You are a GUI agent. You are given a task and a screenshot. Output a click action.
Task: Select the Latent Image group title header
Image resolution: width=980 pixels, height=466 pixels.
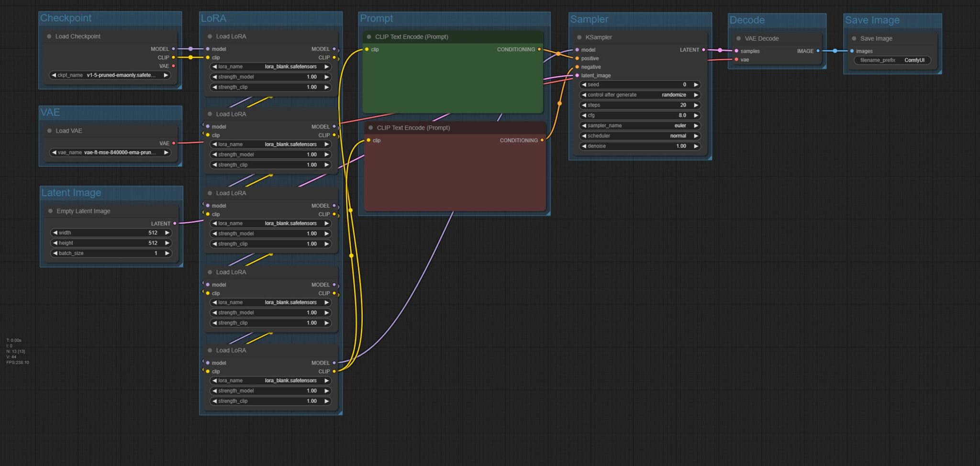[71, 193]
